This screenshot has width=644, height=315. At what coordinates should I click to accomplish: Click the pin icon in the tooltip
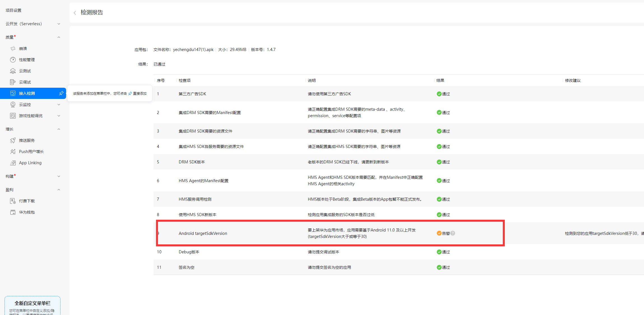point(130,94)
